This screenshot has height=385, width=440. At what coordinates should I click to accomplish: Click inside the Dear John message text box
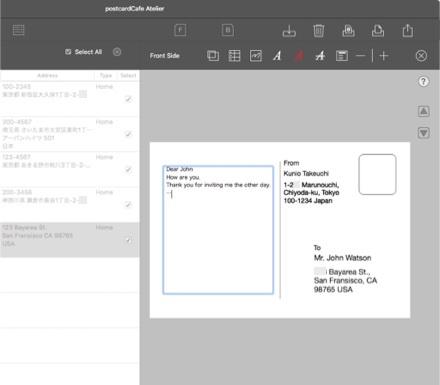218,230
